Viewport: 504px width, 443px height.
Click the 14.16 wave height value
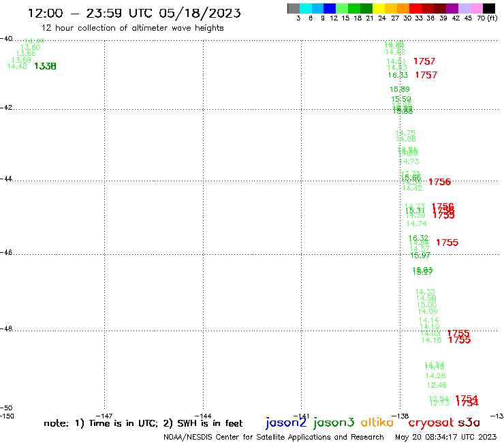[431, 340]
